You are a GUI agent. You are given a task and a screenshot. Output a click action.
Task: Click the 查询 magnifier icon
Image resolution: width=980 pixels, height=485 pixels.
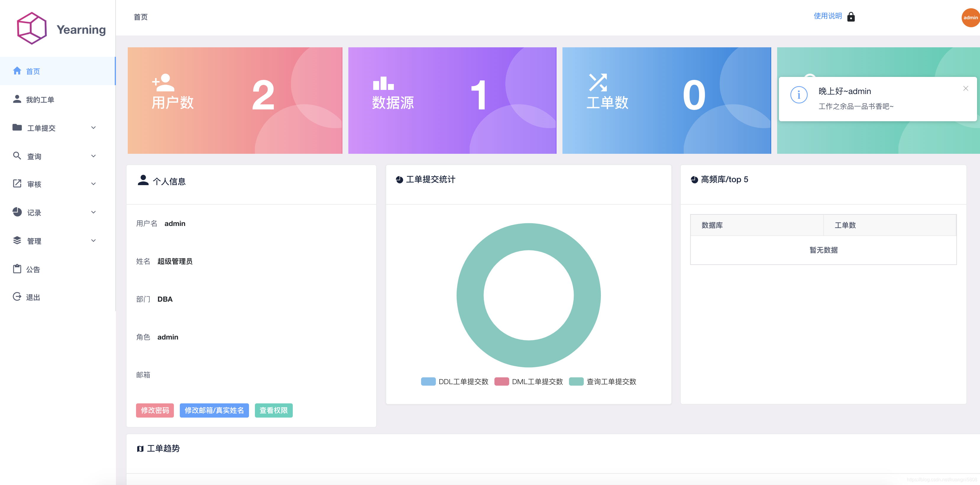(17, 156)
